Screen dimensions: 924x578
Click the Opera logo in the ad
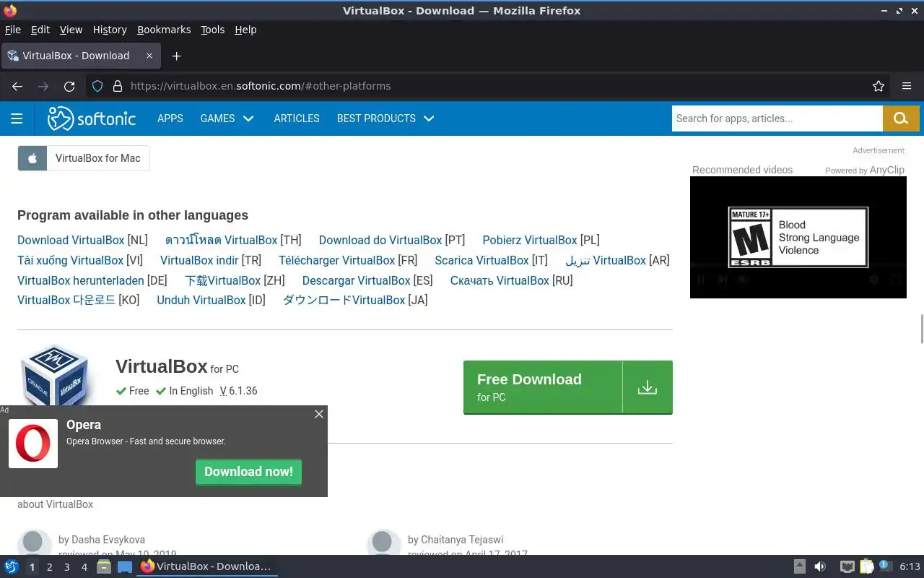coord(33,444)
